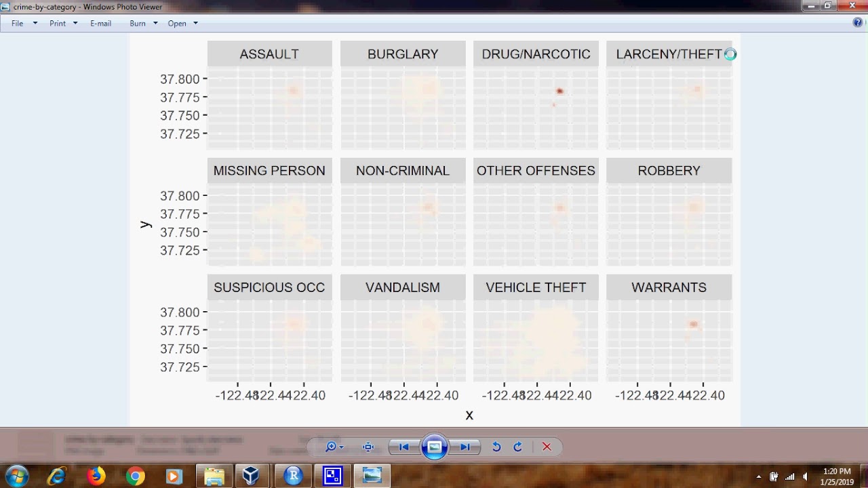Play the slide show
Screen dimensions: 868x488
click(435, 447)
